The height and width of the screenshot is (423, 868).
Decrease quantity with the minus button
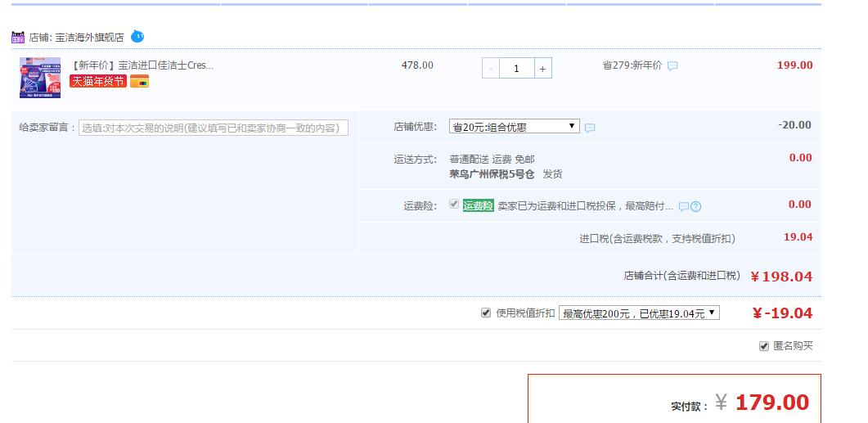491,69
